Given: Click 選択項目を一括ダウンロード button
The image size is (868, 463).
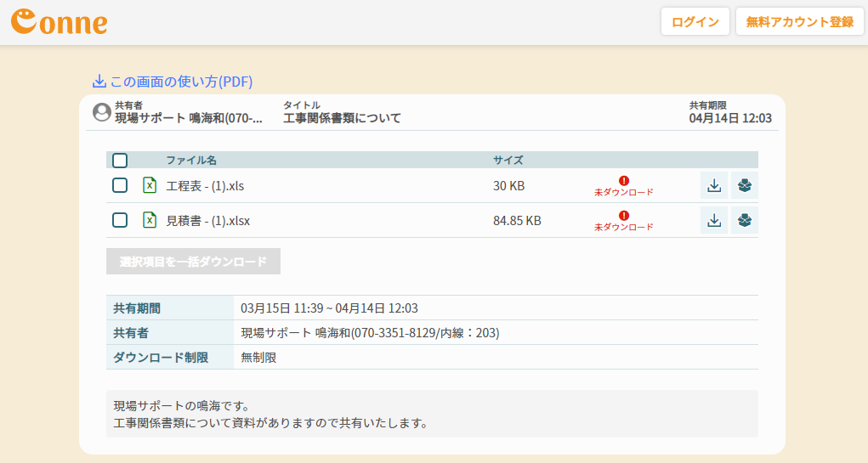Looking at the screenshot, I should click(193, 261).
